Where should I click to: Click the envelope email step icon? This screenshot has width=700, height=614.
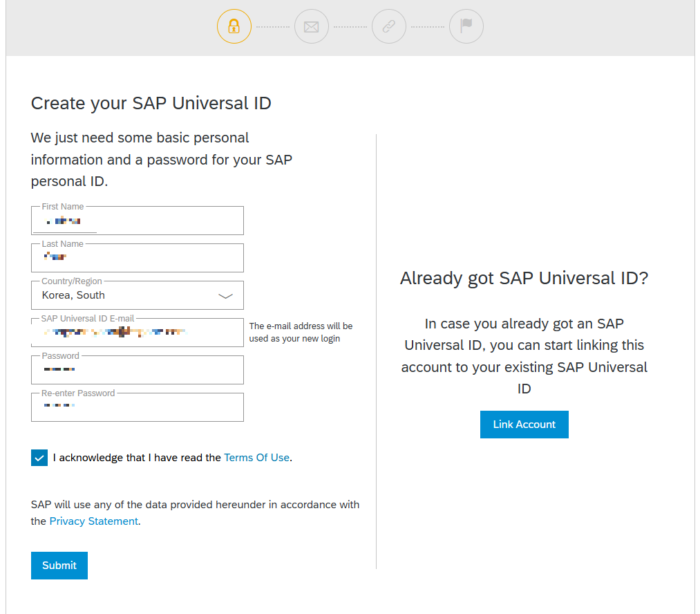tap(311, 26)
